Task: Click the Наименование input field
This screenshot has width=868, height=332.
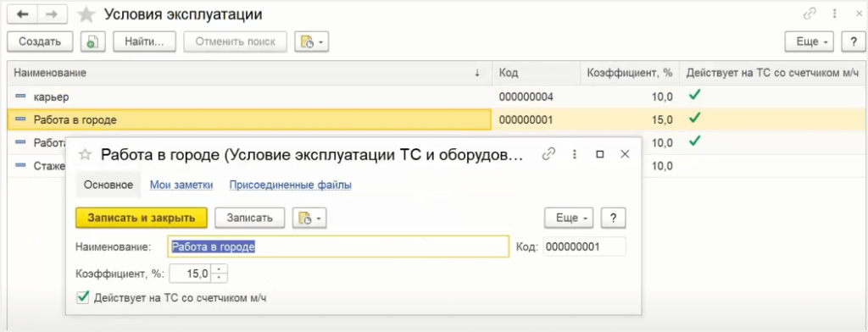Action: tap(338, 246)
